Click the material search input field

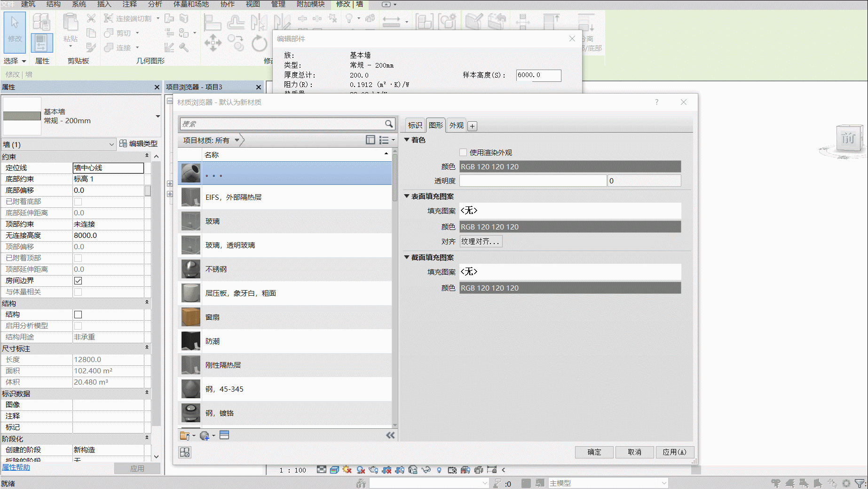tap(282, 124)
